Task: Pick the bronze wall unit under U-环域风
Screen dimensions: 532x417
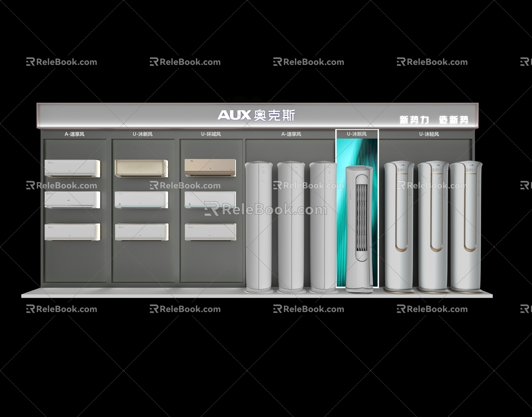Action: [x=210, y=168]
